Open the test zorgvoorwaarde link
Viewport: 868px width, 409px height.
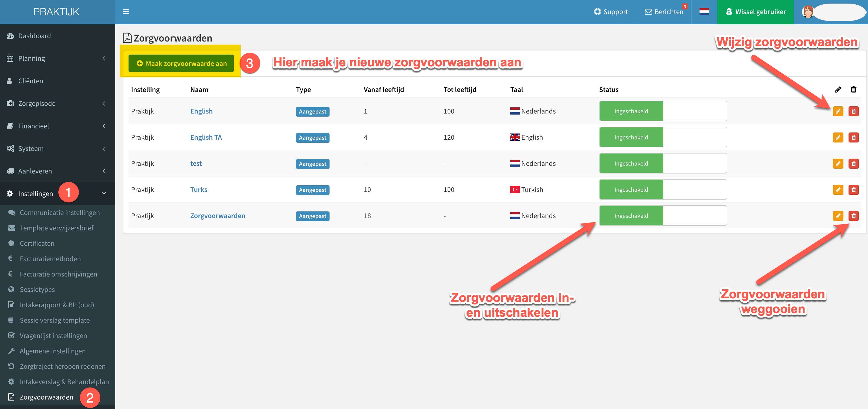(196, 163)
